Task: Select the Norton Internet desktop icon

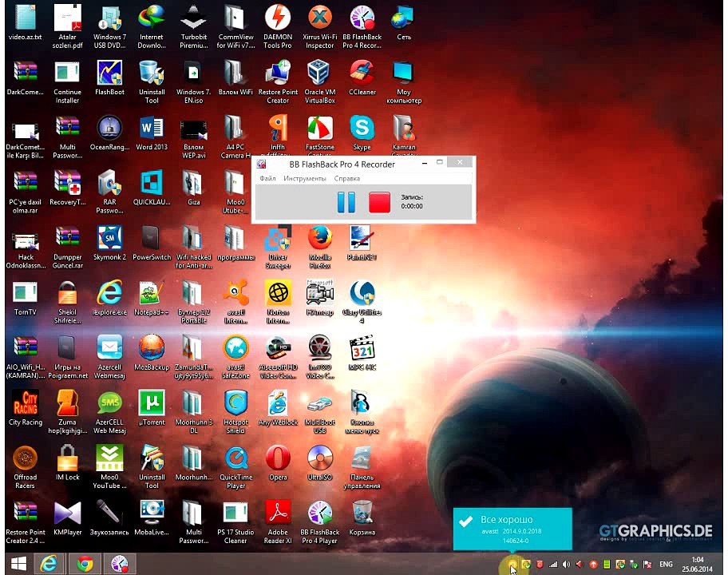Action: [x=278, y=302]
